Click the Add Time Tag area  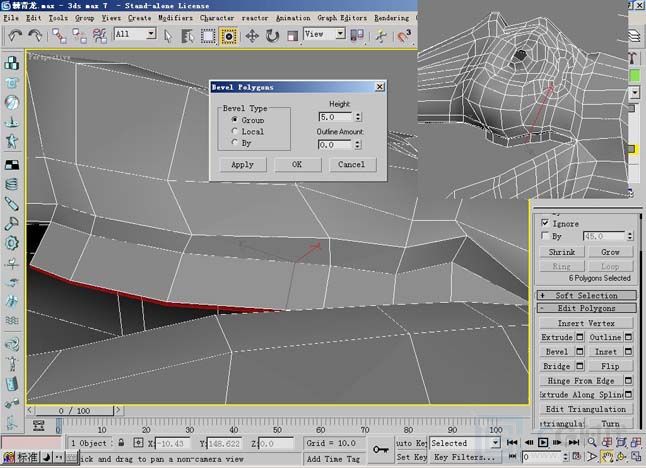tap(333, 458)
